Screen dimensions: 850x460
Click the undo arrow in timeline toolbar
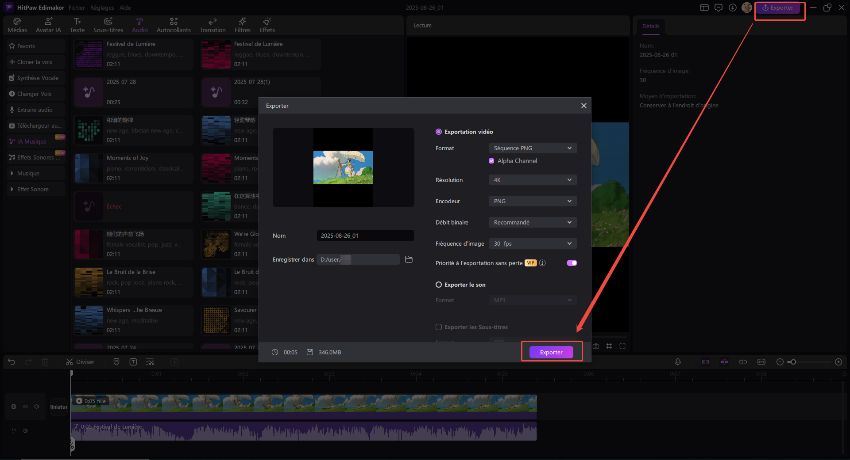coord(11,361)
